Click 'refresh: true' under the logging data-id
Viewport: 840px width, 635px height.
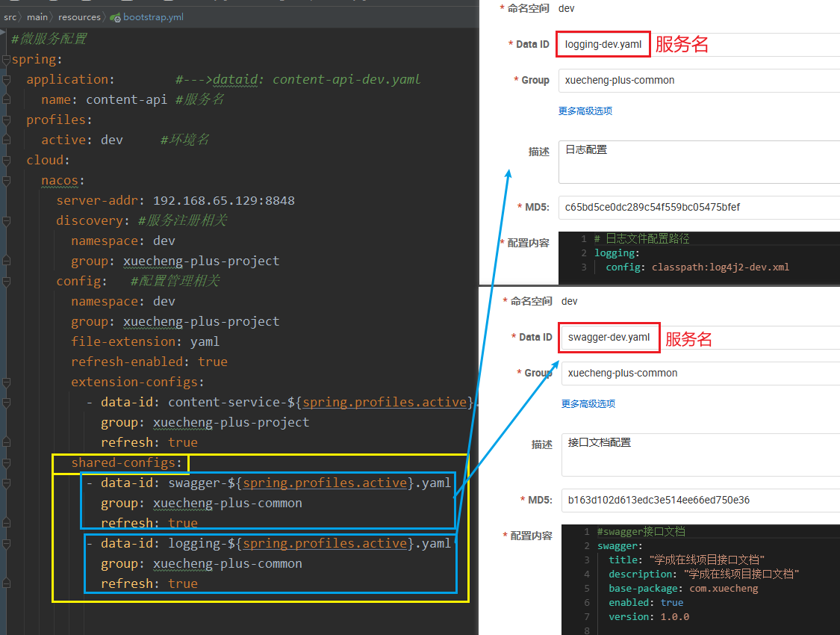(x=149, y=584)
